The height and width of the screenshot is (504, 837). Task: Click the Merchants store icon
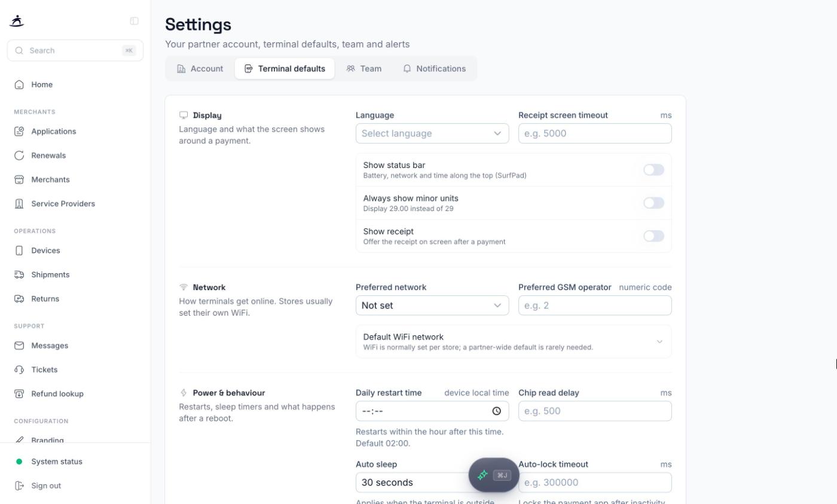click(19, 180)
